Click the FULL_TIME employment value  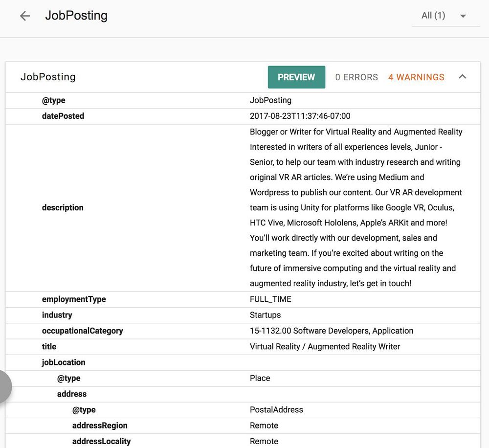coord(270,299)
